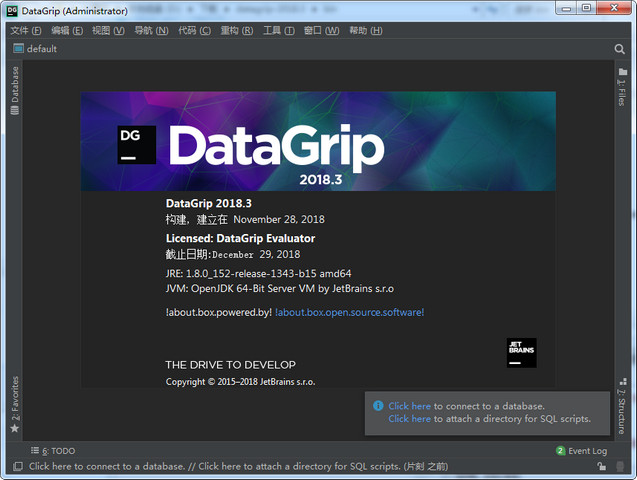
Task: Click Licensed: DataGrip Evaluator text
Action: 240,238
